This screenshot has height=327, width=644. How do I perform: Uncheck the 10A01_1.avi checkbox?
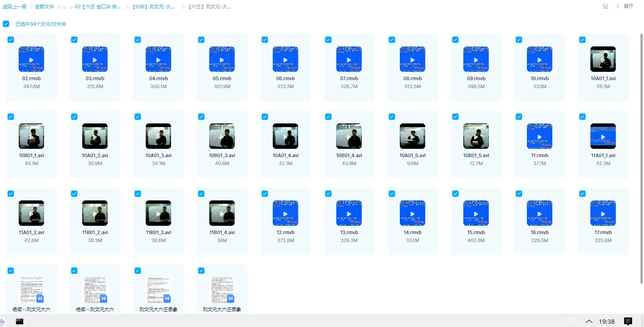(582, 40)
